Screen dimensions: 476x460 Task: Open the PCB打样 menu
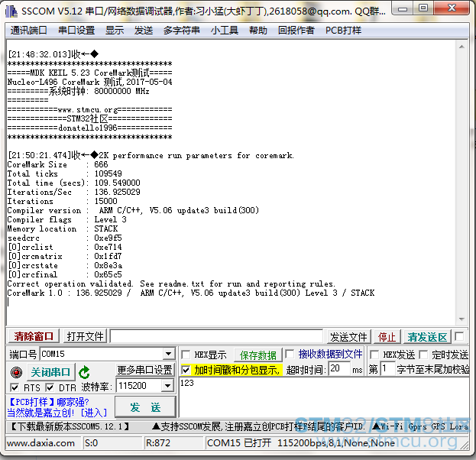pos(343,31)
